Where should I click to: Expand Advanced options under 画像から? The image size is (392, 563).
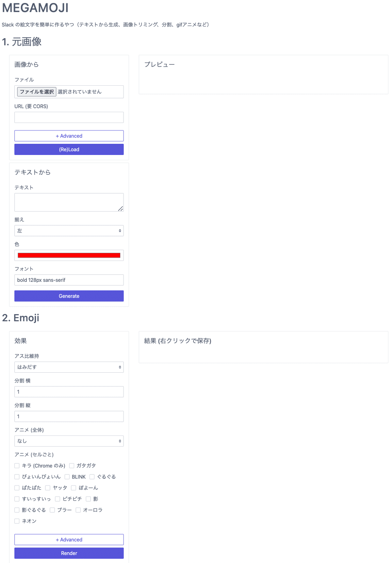[x=69, y=136]
